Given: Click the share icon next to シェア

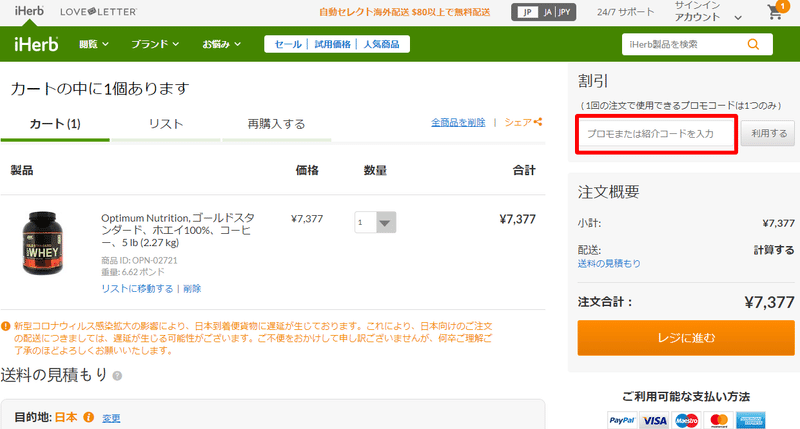Looking at the screenshot, I should 538,122.
